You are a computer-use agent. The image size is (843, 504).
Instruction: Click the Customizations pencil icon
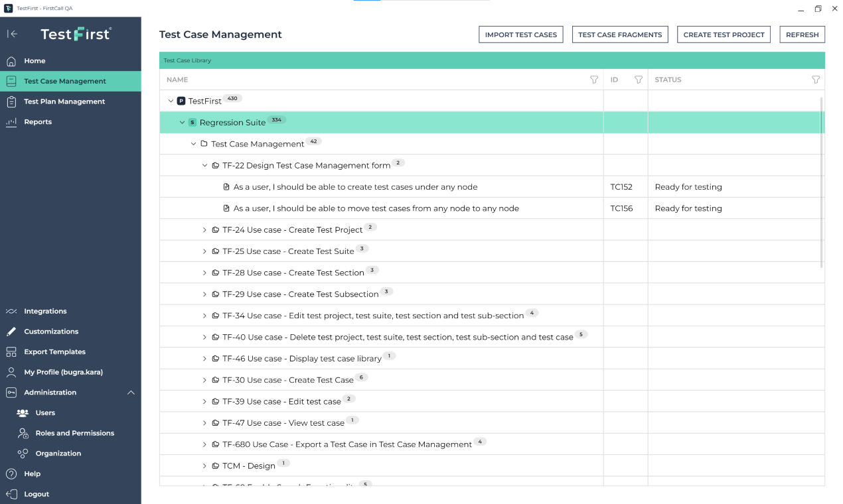[x=11, y=332]
